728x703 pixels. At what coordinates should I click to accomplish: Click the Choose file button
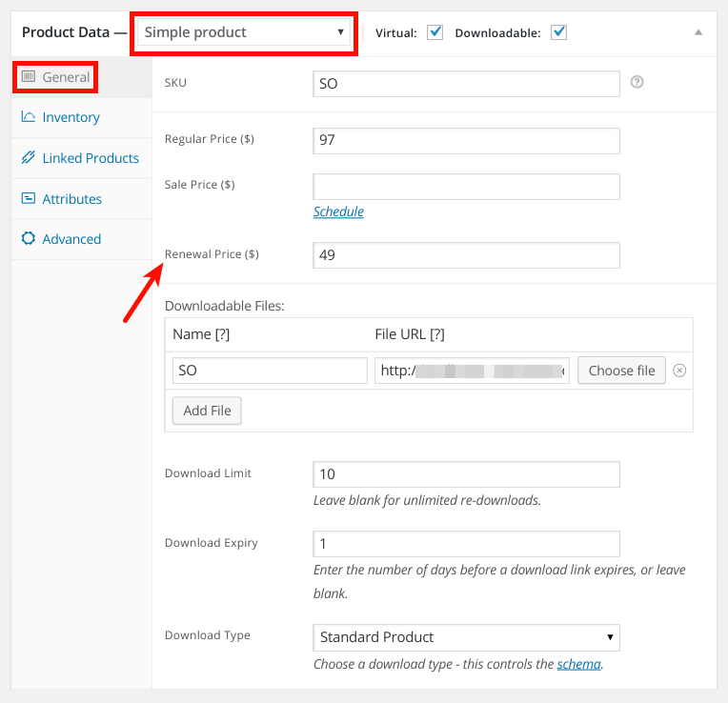621,371
